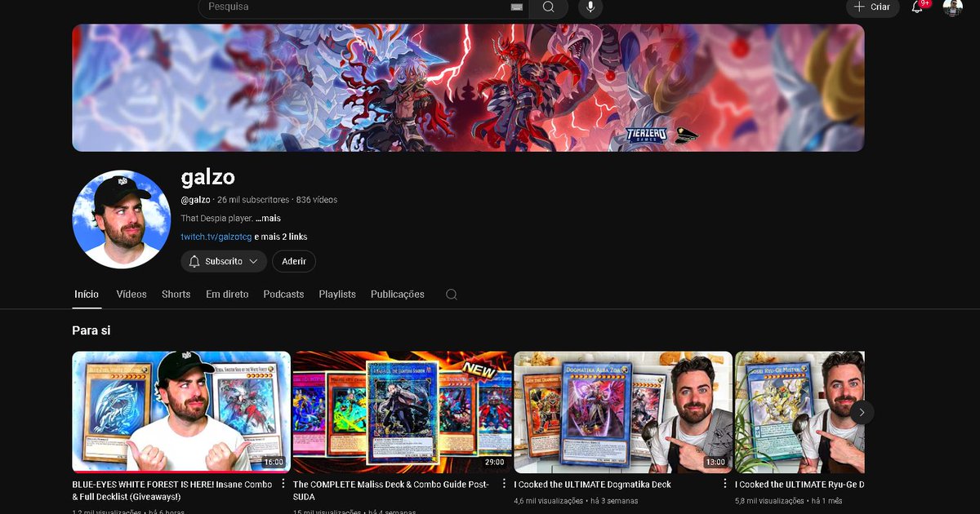The height and width of the screenshot is (514, 980).
Task: Open twitch.tv/galzotcg link
Action: (216, 237)
